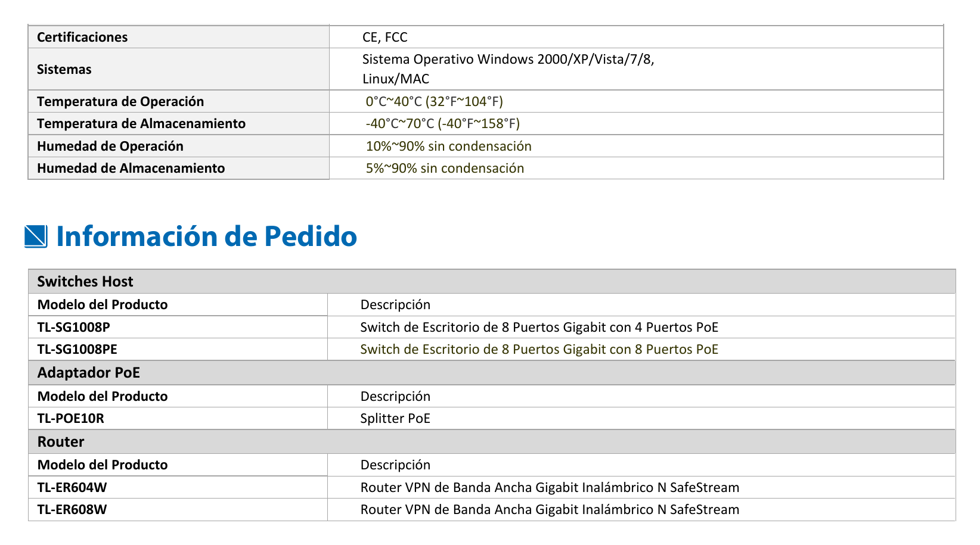
Task: Click the Humedad de Almacenamiento label
Action: pos(131,168)
